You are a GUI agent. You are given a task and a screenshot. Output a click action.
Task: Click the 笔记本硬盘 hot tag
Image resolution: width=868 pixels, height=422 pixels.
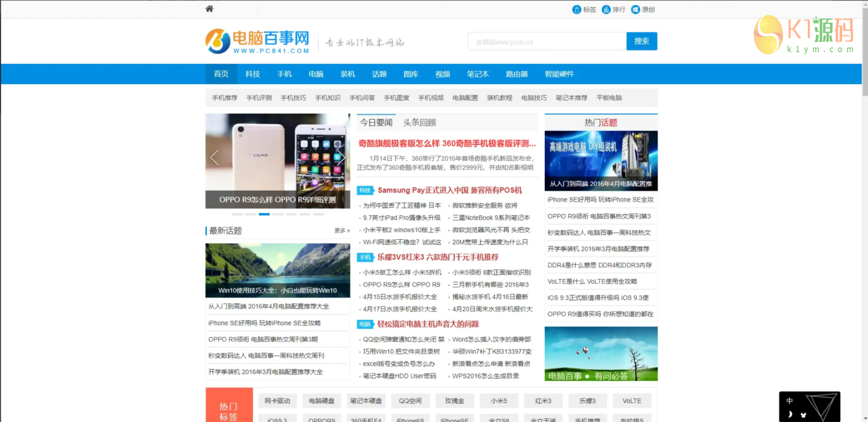(366, 401)
